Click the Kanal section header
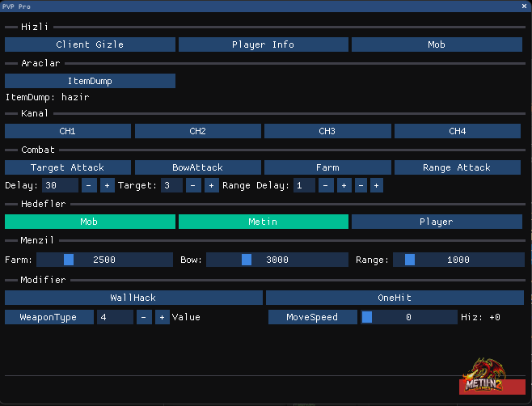The width and height of the screenshot is (532, 406). tap(35, 113)
